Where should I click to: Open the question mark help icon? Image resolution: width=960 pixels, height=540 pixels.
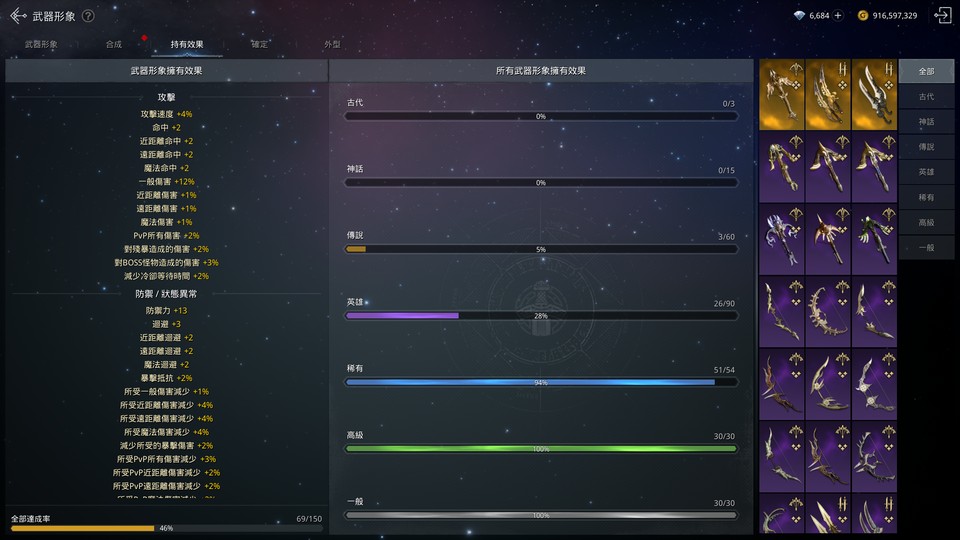[88, 16]
